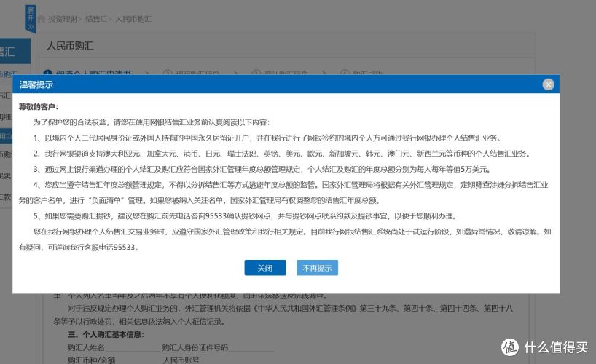Open 投资理财 in the breadcrumb
596x364 pixels.
point(63,18)
